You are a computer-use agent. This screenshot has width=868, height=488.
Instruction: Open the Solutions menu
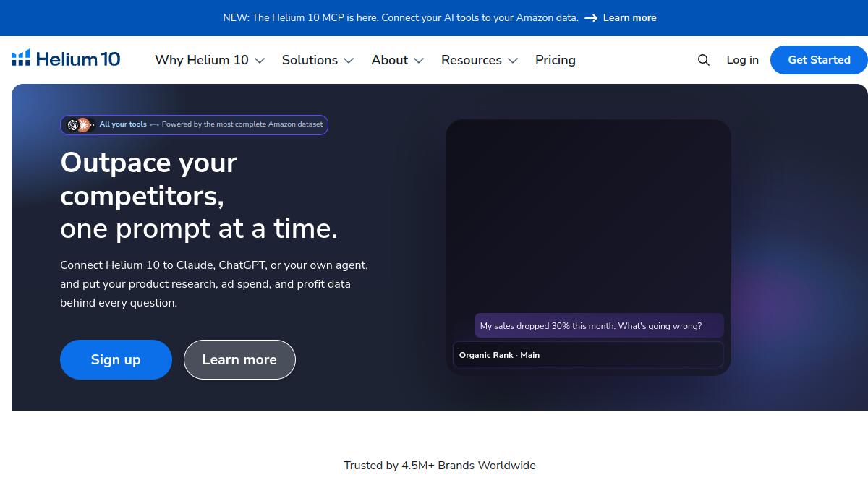318,60
